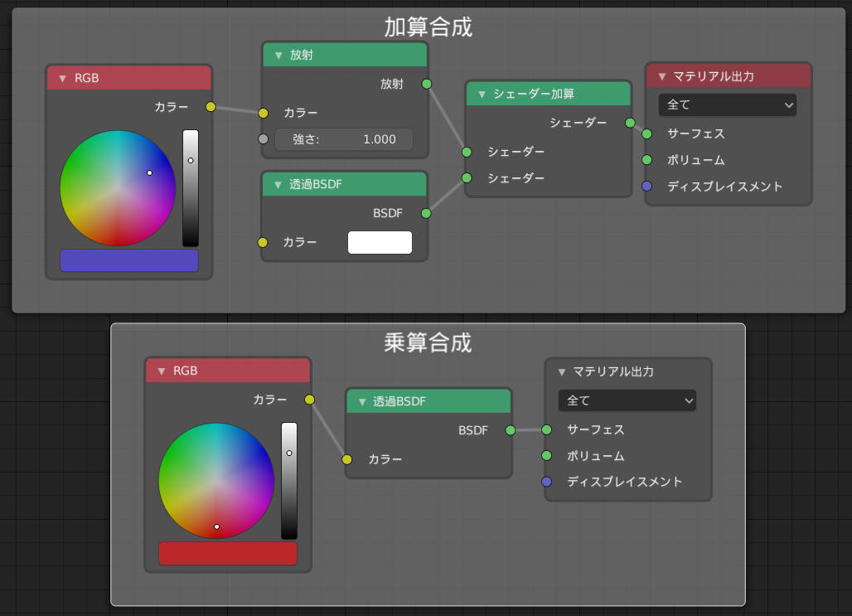Select the RGB header in the 加算合成 frame

[128, 78]
